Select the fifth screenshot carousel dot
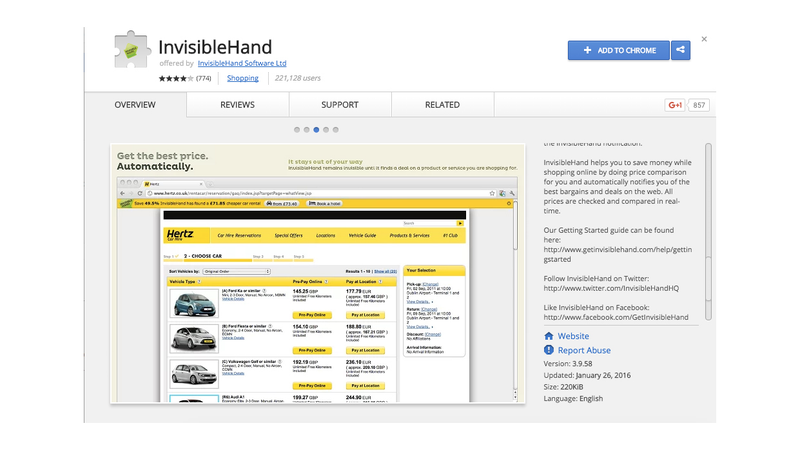 [336, 130]
